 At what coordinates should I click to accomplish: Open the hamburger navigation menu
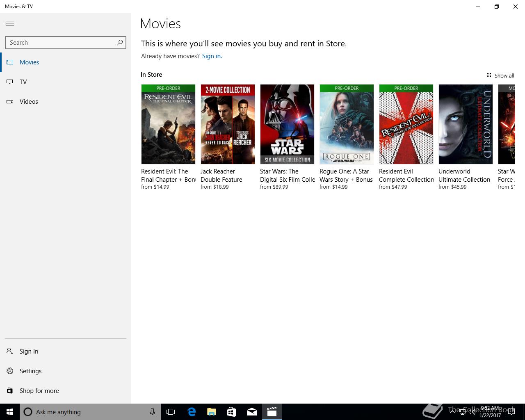point(10,23)
